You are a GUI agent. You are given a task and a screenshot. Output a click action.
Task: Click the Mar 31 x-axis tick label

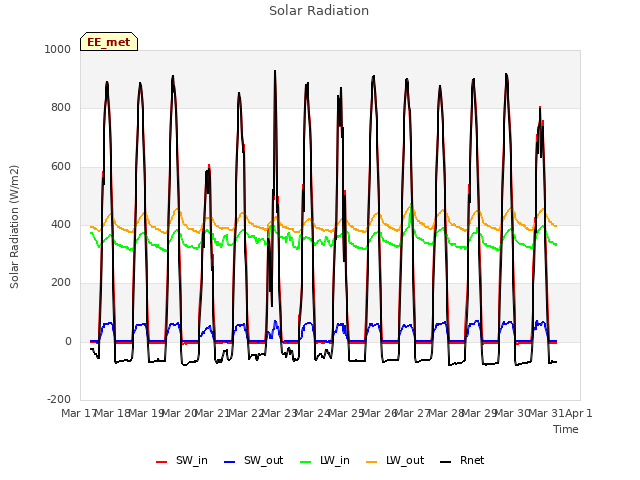tap(546, 413)
